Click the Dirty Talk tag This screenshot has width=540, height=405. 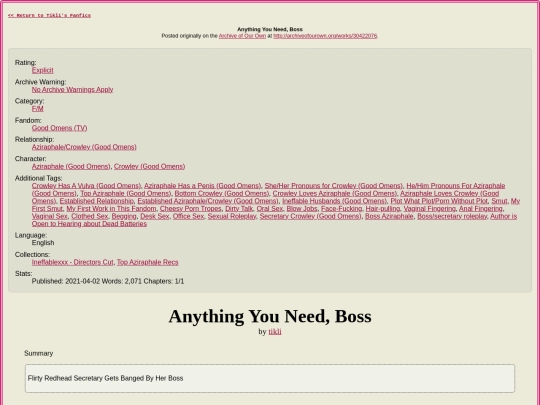click(239, 209)
